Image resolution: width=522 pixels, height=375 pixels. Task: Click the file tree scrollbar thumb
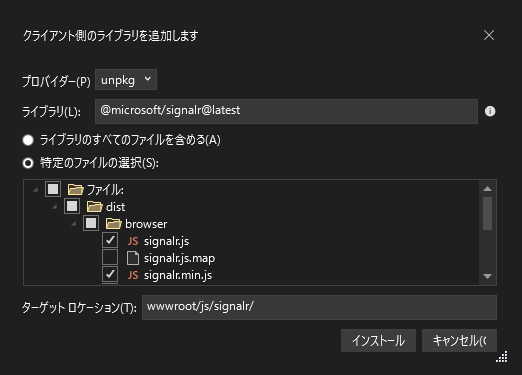pyautogui.click(x=487, y=213)
